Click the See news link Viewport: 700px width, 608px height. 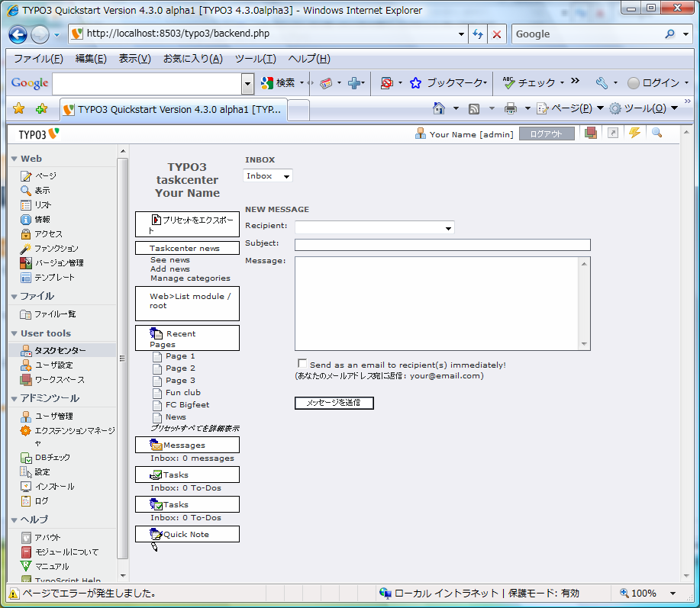[x=170, y=259]
